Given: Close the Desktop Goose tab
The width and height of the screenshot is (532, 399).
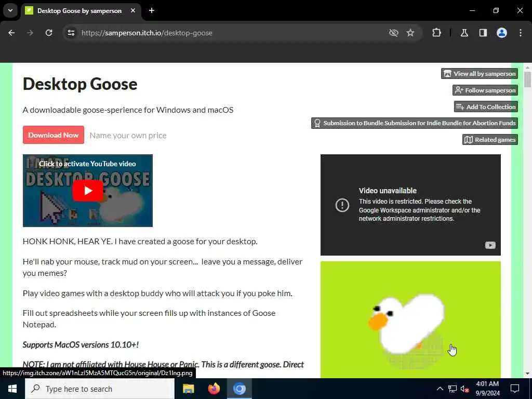Looking at the screenshot, I should point(133,10).
